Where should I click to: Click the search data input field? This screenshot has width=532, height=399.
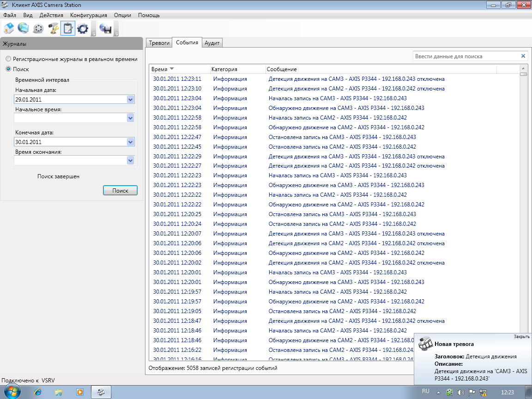pos(465,56)
